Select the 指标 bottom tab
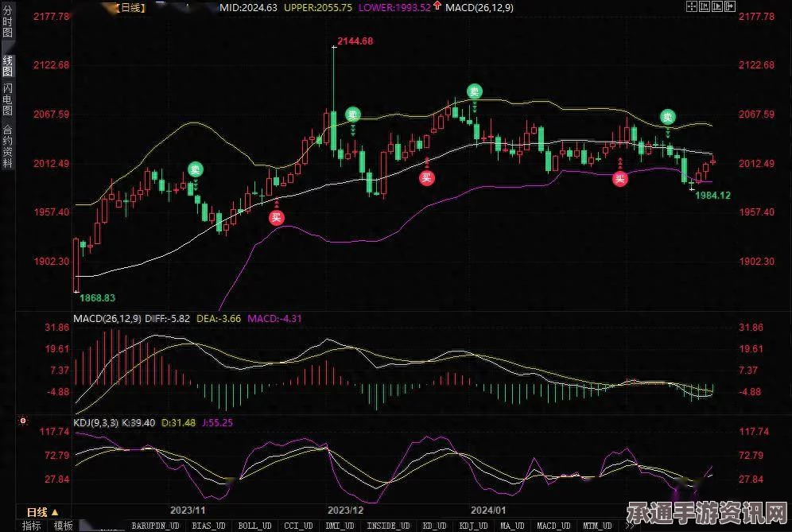Image resolution: width=792 pixels, height=532 pixels. (31, 526)
